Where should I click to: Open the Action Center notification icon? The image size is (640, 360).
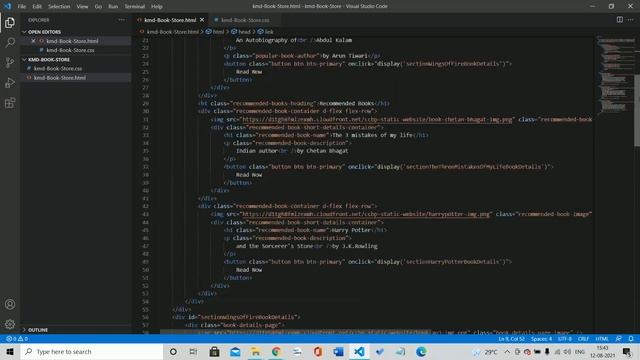(627, 351)
